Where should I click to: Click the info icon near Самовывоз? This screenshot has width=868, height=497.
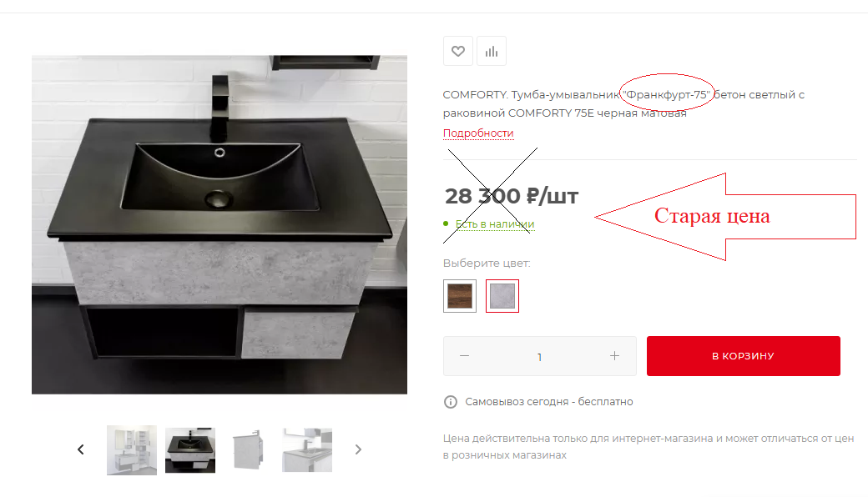coord(451,402)
